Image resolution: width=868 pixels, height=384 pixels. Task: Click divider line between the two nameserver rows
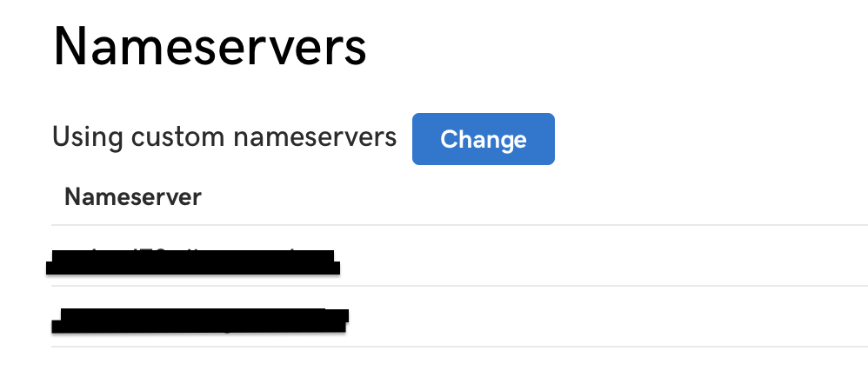coord(459,286)
